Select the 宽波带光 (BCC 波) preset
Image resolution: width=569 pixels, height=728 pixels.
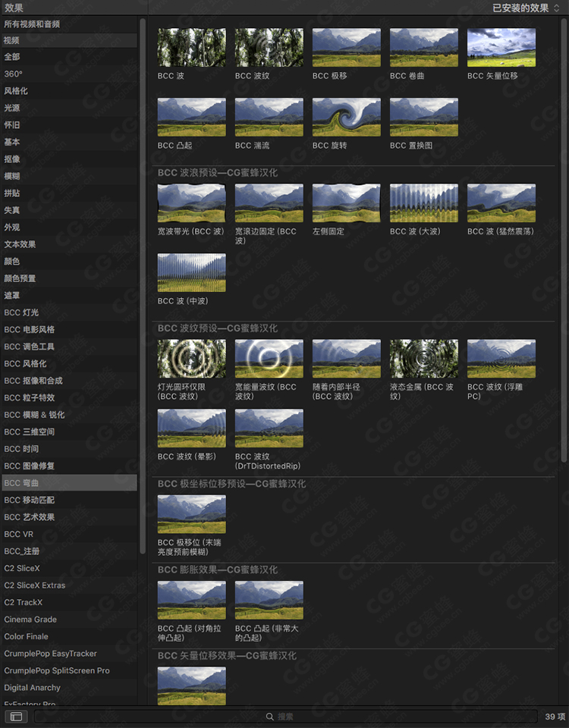coord(192,203)
